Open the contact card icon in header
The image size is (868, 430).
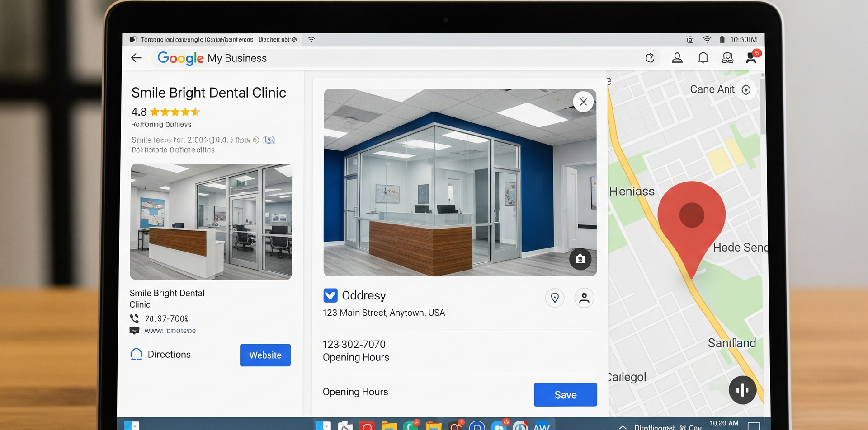[728, 58]
